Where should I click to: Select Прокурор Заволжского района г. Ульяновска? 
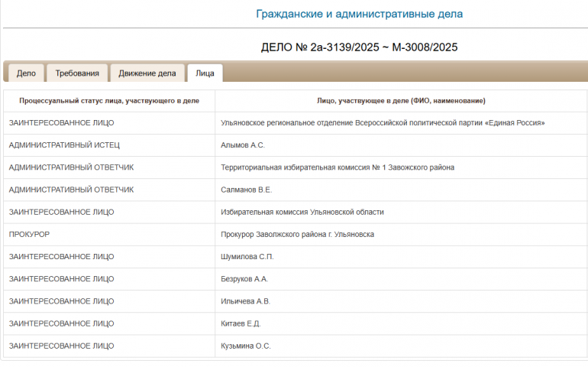pos(297,234)
